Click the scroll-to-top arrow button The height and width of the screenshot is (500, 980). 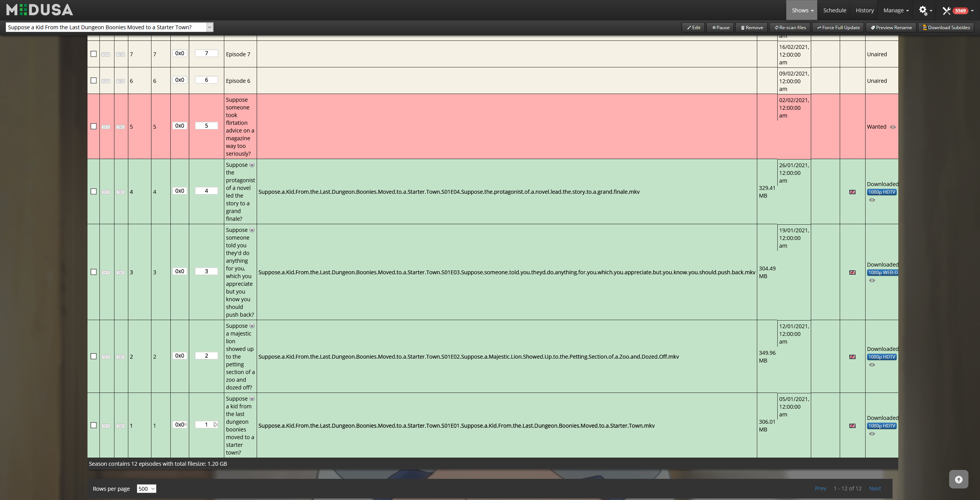(x=958, y=479)
